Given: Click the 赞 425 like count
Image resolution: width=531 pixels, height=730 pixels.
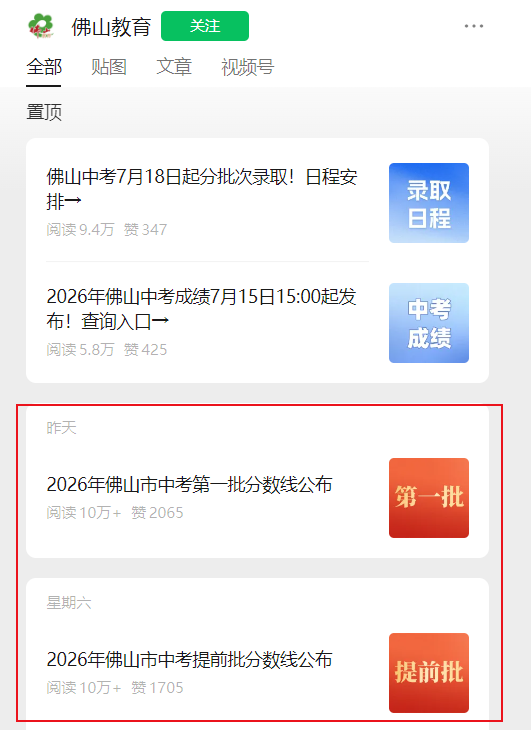Looking at the screenshot, I should (145, 350).
